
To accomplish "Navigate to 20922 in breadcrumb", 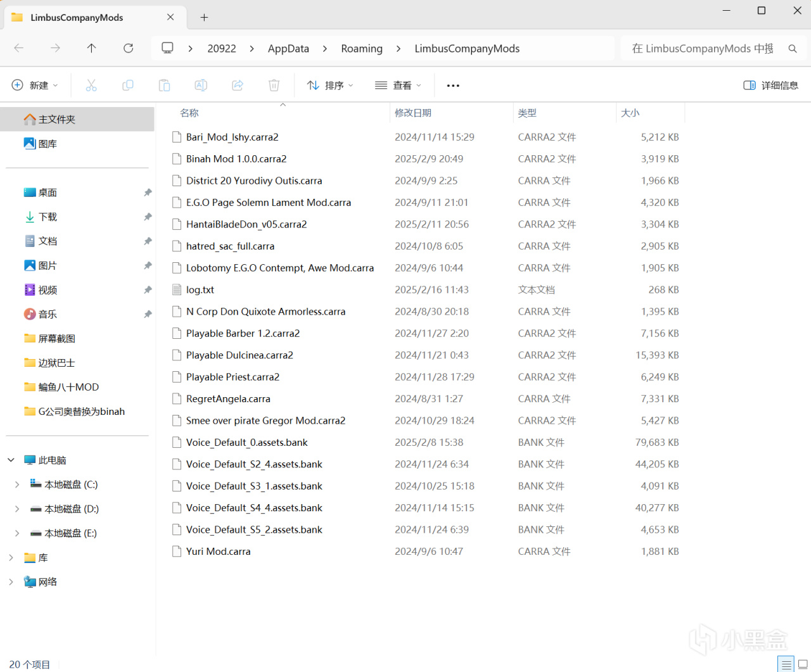I will tap(222, 49).
